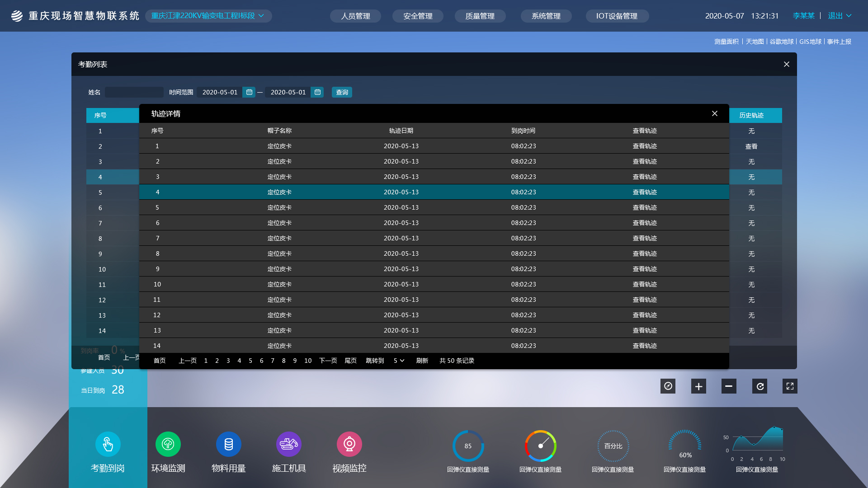Click the 60% arc gauge
868x488 pixels.
[x=685, y=445]
